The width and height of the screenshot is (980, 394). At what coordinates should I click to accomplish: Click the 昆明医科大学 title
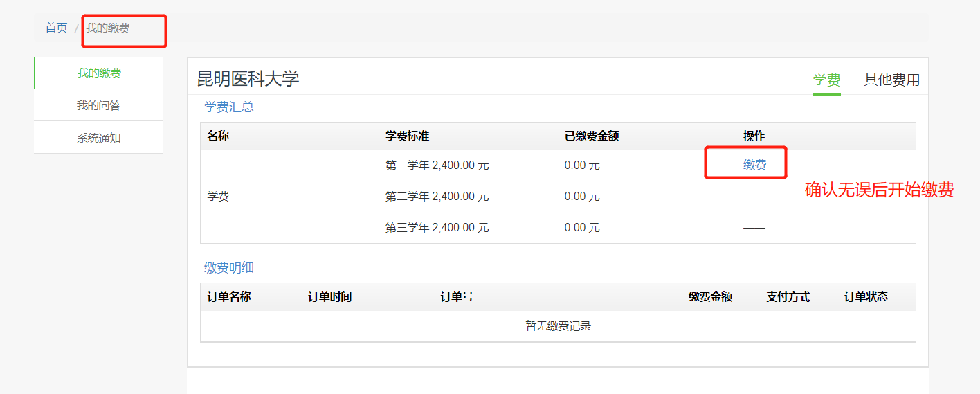pos(248,79)
